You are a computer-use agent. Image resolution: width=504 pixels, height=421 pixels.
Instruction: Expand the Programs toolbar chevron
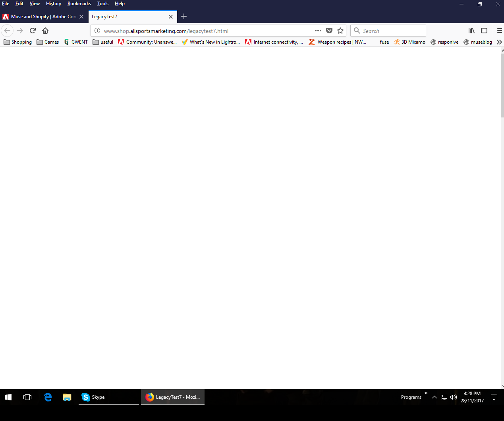426,393
